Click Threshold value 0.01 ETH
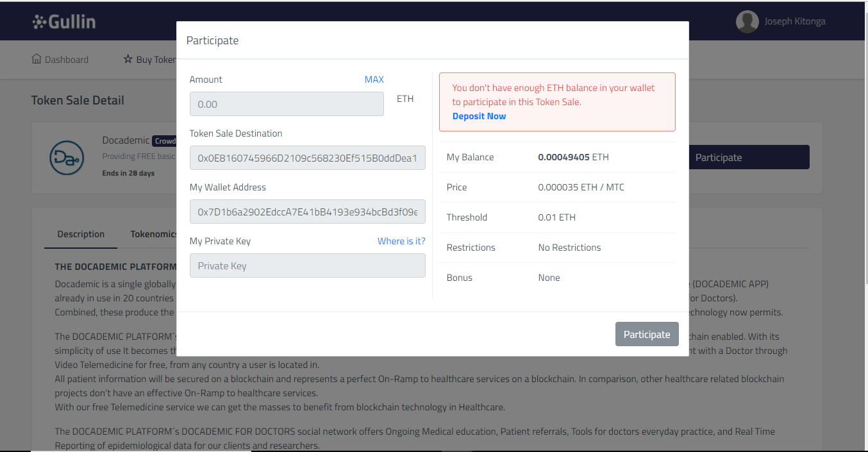Screen dimensions: 868x452 coord(557,217)
